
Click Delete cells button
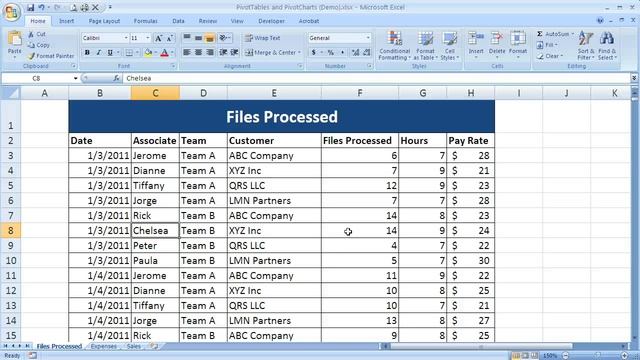click(497, 44)
